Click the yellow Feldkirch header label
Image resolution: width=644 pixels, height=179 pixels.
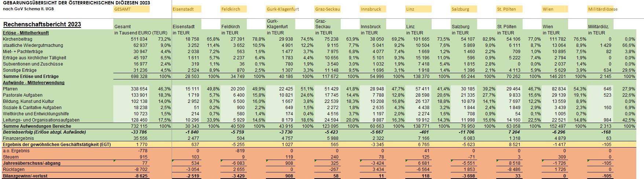point(231,9)
